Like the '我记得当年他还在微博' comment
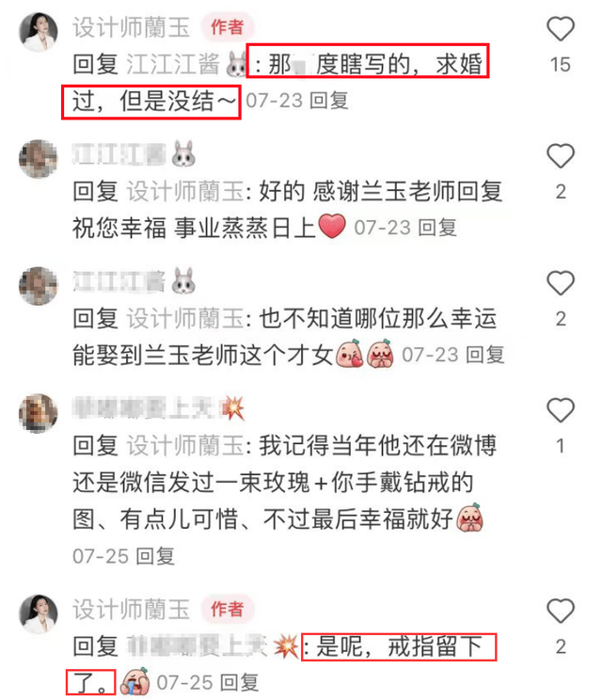The width and height of the screenshot is (602, 700). click(560, 410)
